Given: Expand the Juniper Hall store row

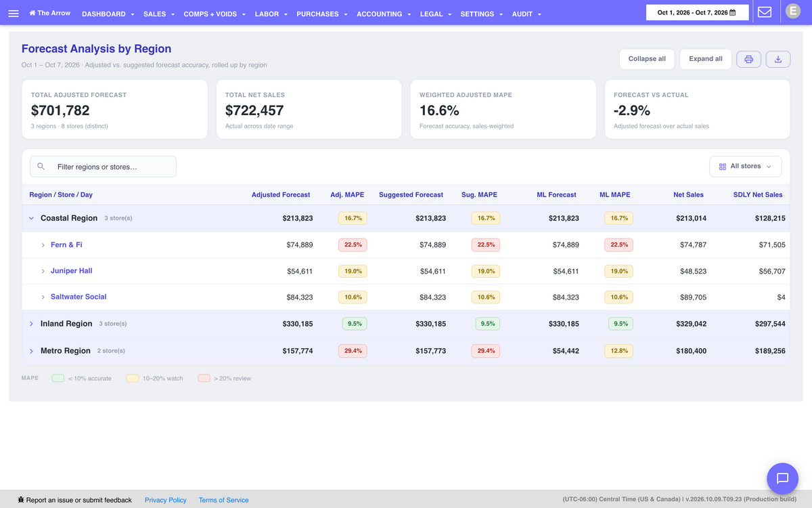Looking at the screenshot, I should tap(43, 271).
